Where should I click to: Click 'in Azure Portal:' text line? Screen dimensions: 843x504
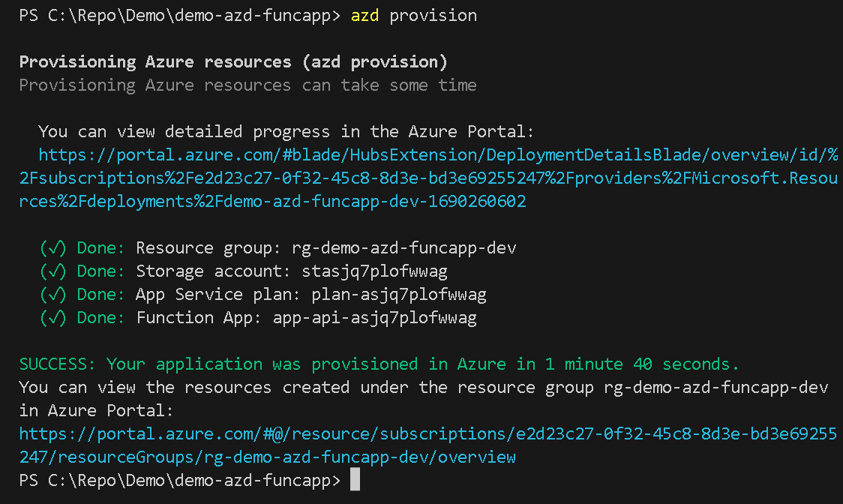pyautogui.click(x=96, y=411)
